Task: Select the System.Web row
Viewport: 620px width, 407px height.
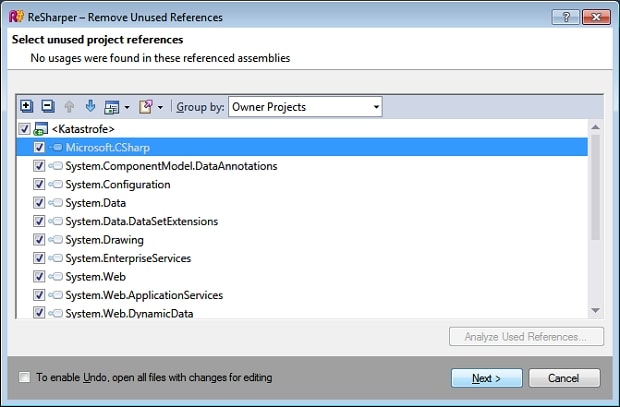Action: [x=302, y=276]
